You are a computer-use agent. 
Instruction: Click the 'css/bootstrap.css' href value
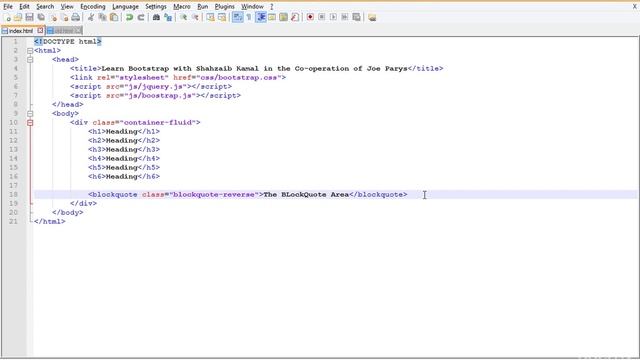238,78
